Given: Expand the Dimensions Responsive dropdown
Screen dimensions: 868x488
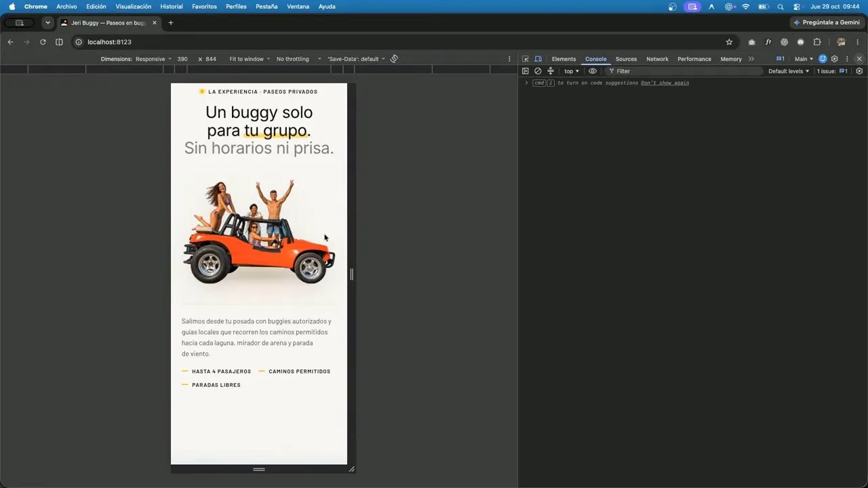Looking at the screenshot, I should pyautogui.click(x=153, y=59).
